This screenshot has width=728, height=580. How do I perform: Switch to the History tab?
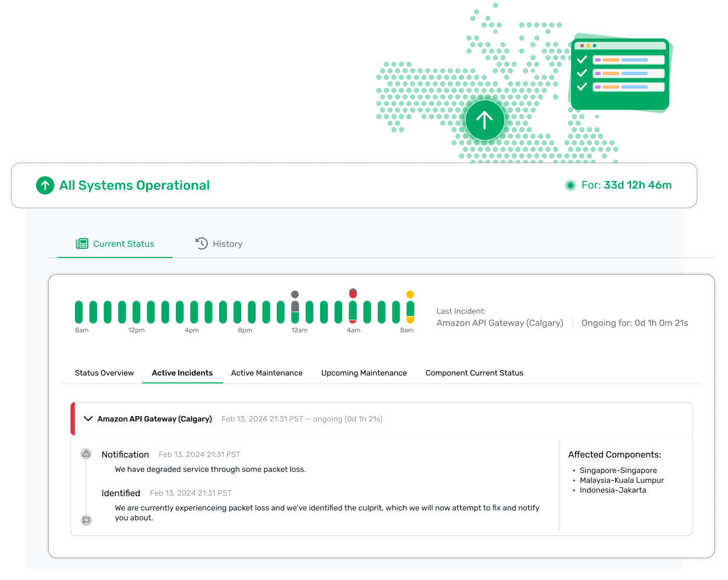click(x=219, y=244)
